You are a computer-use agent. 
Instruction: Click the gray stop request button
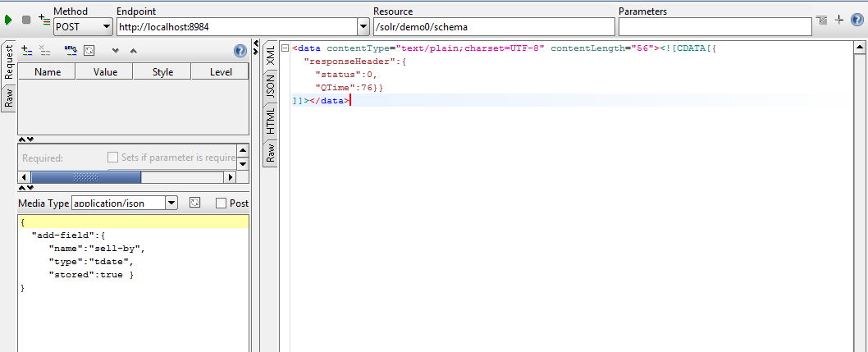(25, 20)
